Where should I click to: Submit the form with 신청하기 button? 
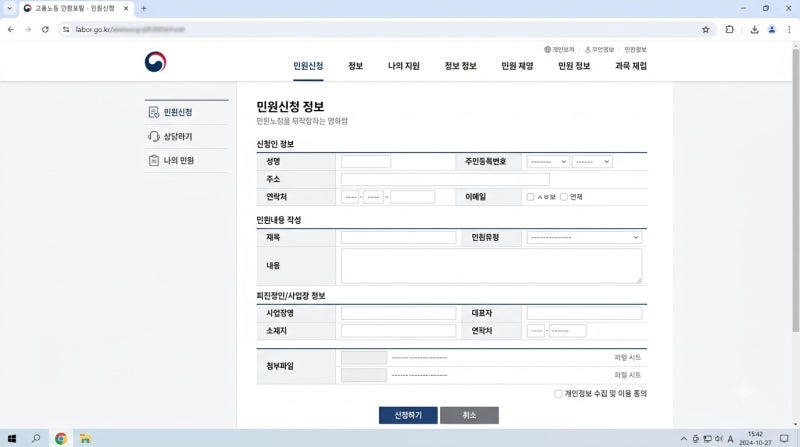coord(408,415)
